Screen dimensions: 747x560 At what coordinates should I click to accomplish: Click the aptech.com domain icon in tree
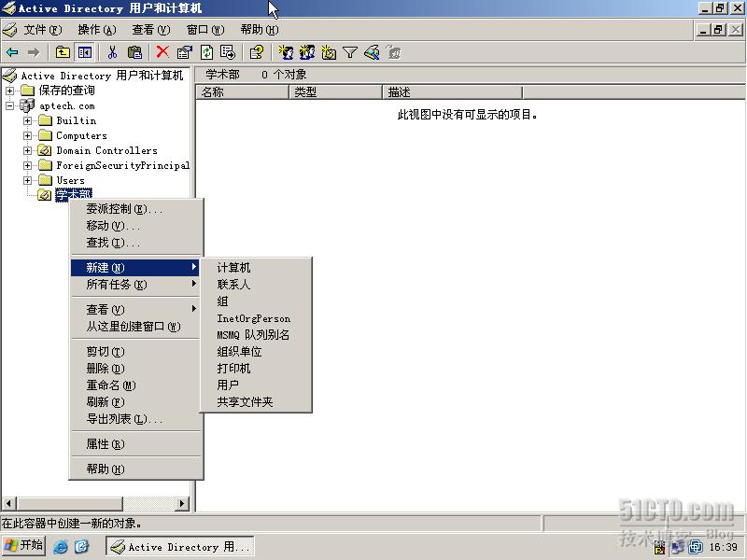27,105
